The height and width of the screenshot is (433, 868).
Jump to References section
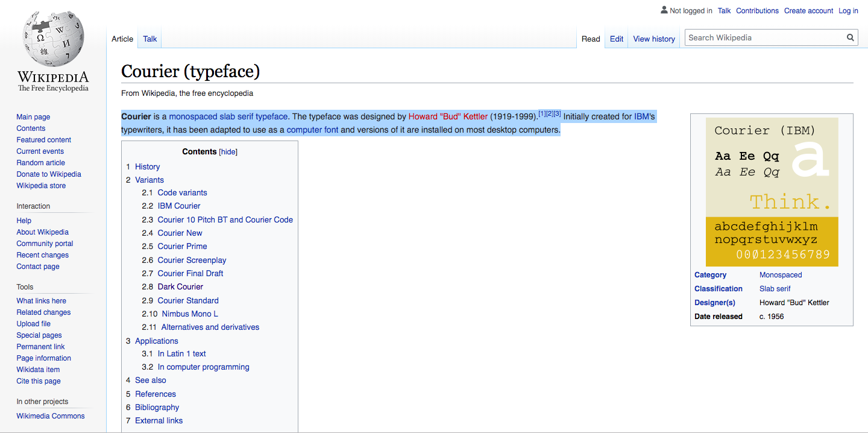[156, 394]
